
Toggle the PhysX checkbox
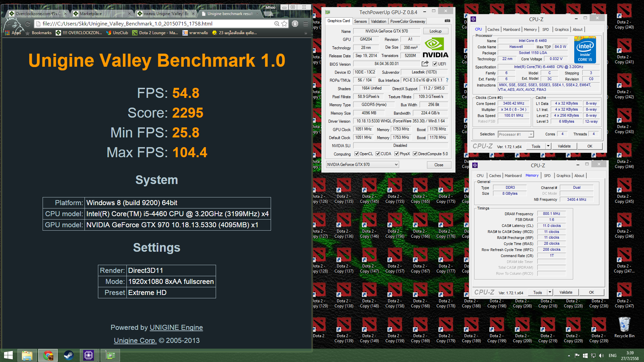(x=397, y=154)
